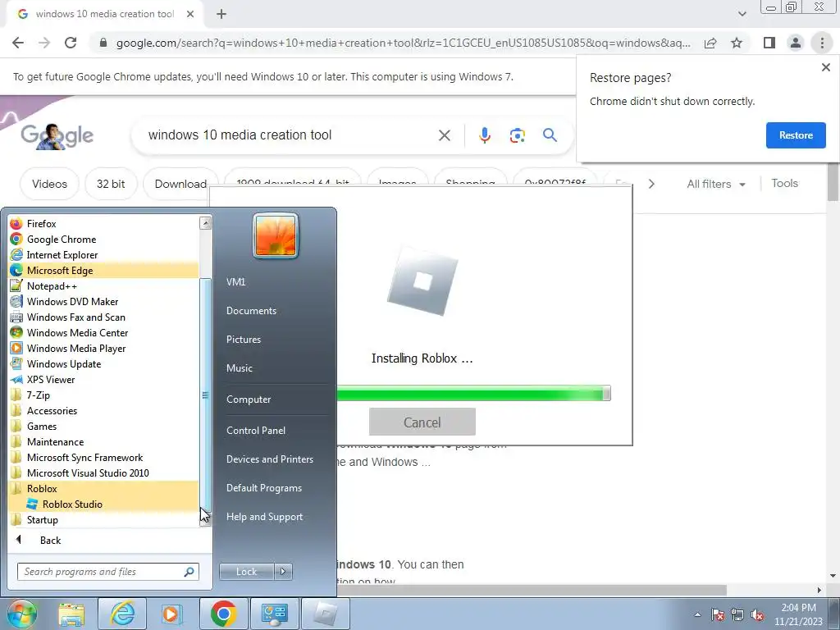Open a new Chrome tab
Image resolution: width=840 pixels, height=630 pixels.
[221, 14]
